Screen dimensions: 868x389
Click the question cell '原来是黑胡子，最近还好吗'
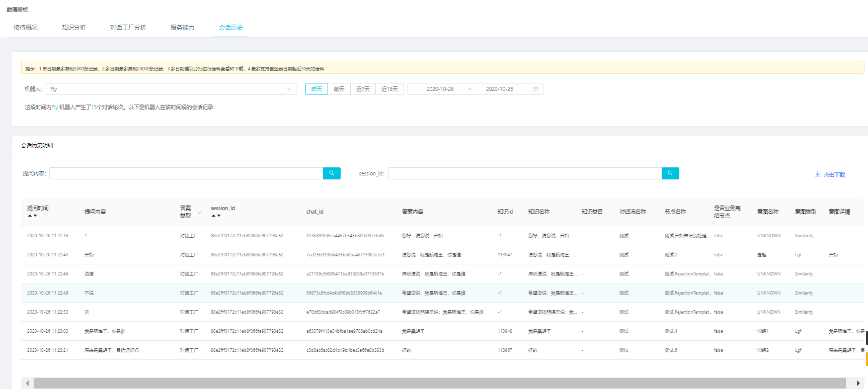(112, 350)
